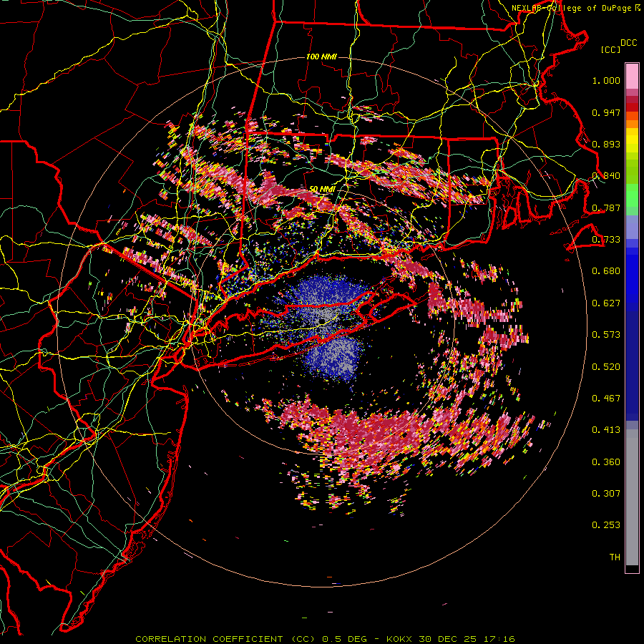Select the 0.680 legend value
The image size is (644, 644).
coord(606,271)
